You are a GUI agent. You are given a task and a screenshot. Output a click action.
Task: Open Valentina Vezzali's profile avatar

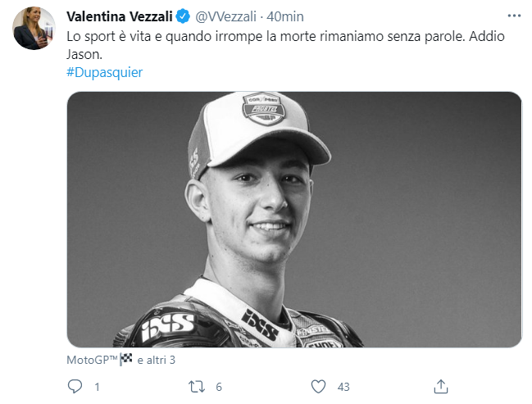(34, 29)
